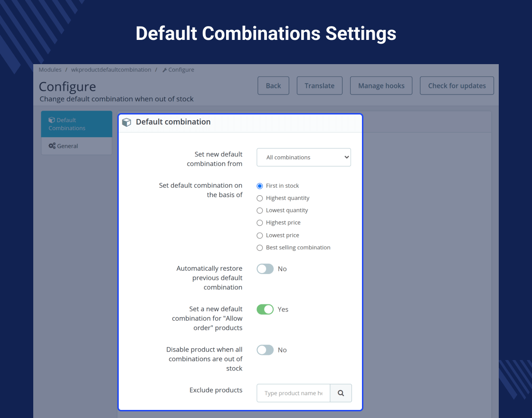Choose the Lowest price radio option
Image resolution: width=532 pixels, height=418 pixels.
click(x=259, y=235)
